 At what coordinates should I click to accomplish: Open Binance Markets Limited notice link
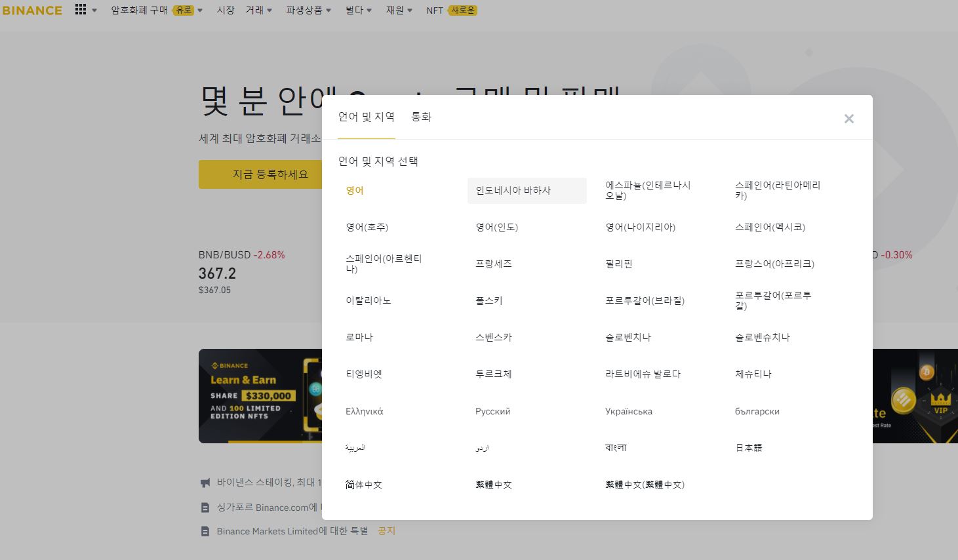292,531
